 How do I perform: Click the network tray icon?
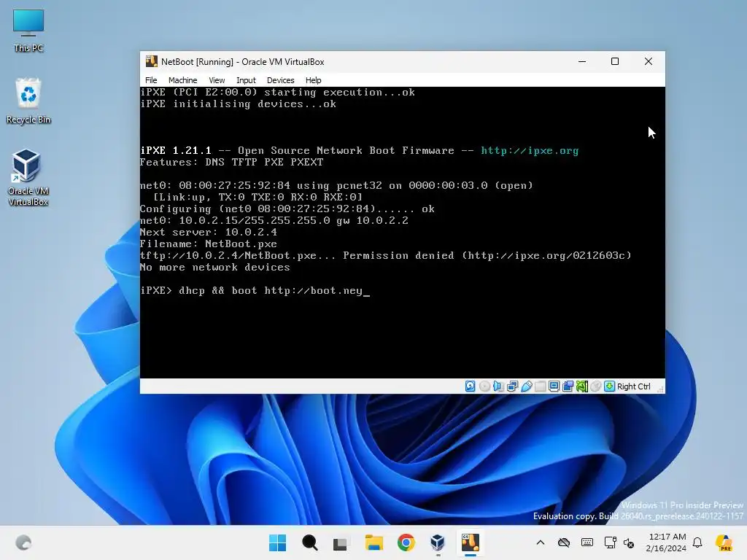[609, 542]
